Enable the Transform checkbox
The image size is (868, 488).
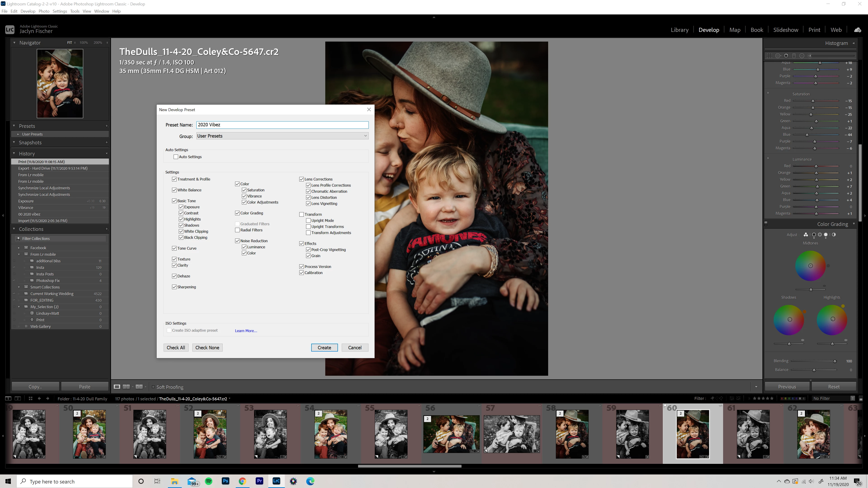(x=302, y=215)
